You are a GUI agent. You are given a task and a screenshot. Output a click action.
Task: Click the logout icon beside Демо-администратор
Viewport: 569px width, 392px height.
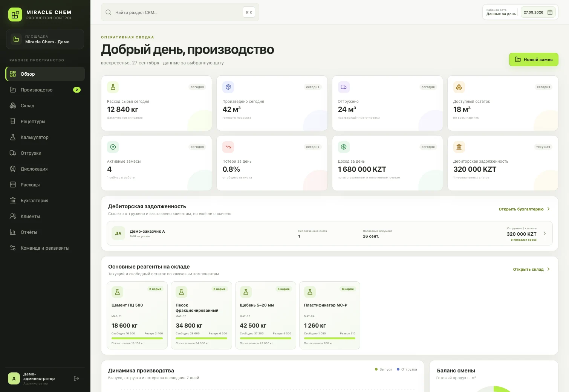pyautogui.click(x=76, y=378)
